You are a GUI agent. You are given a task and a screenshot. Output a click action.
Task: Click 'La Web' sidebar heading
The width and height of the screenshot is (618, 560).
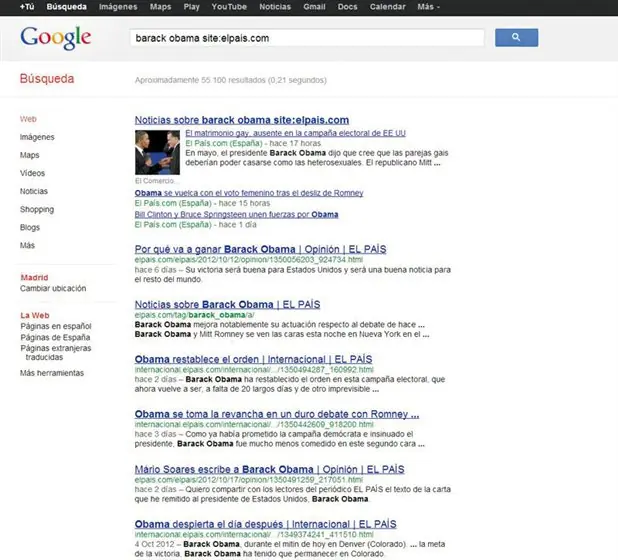point(35,315)
